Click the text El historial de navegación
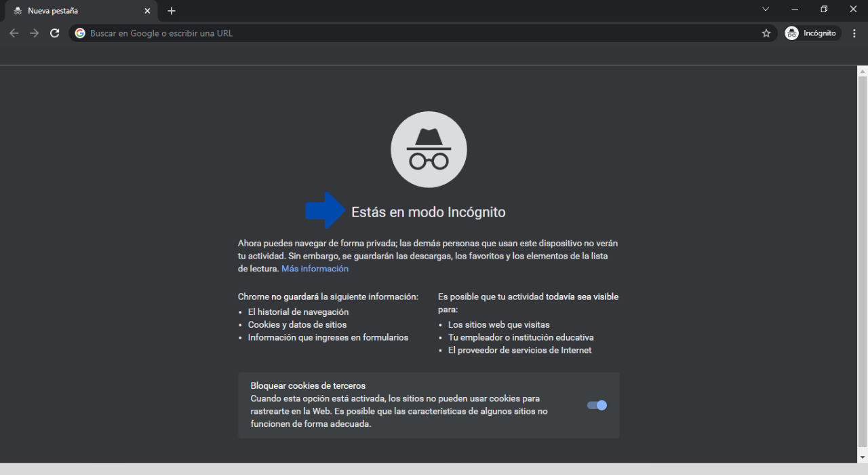 [x=298, y=312]
